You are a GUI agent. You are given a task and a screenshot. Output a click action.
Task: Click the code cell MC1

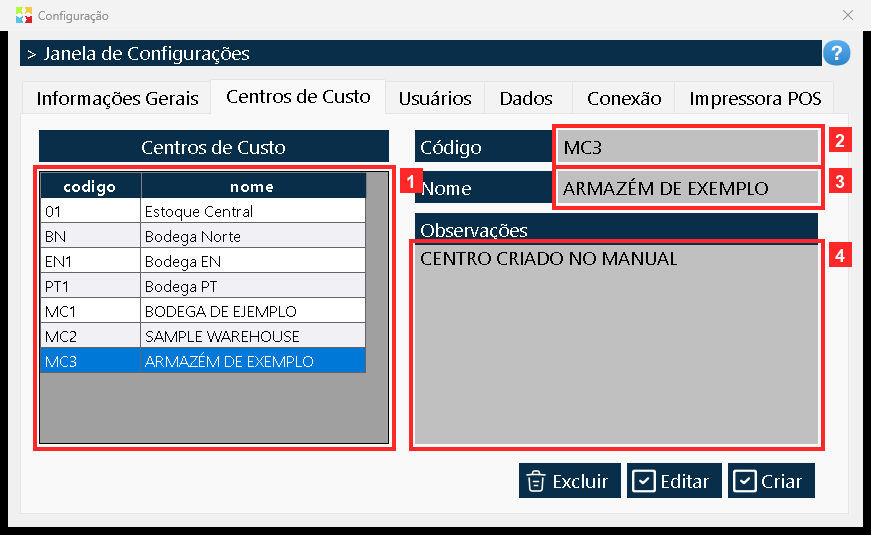91,311
